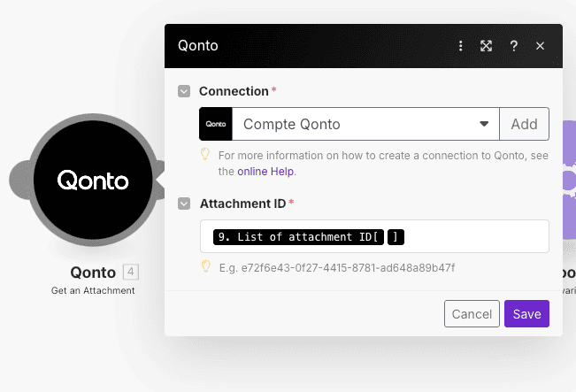Click the Qonto module circle on canvas

[x=93, y=180]
